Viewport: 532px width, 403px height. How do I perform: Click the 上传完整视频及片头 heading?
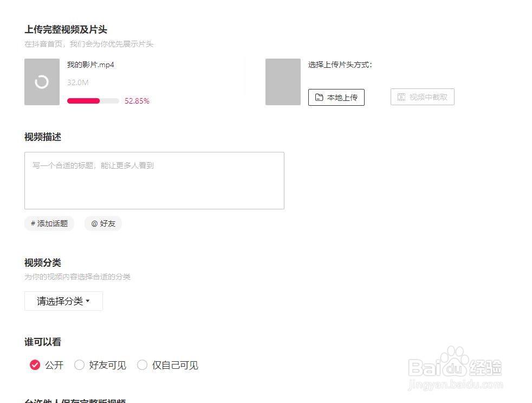click(x=66, y=29)
